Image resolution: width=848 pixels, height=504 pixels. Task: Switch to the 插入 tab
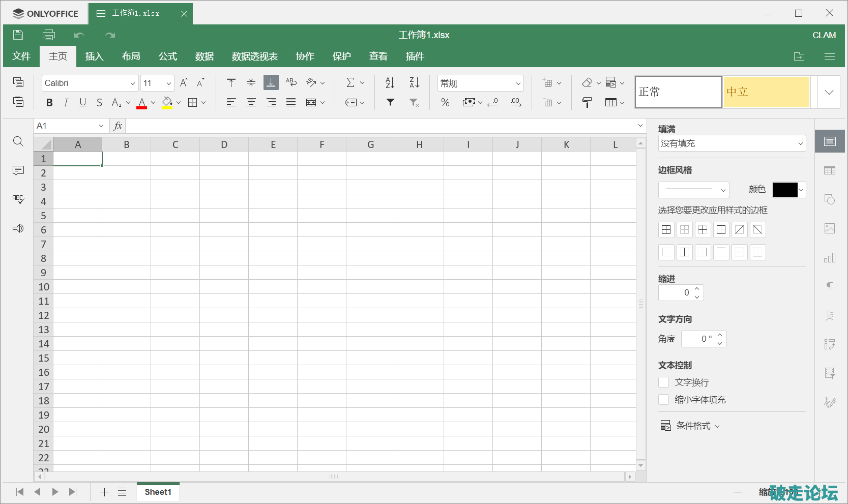[x=94, y=56]
